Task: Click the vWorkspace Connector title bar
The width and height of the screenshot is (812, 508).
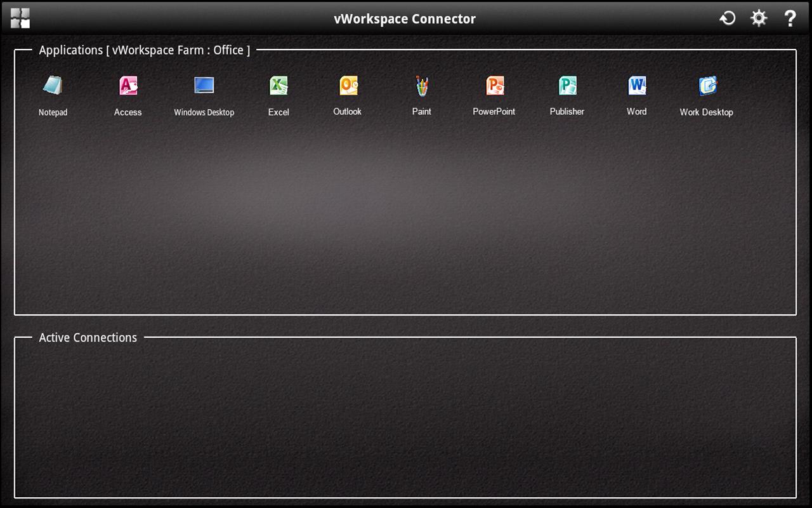Action: 405,18
